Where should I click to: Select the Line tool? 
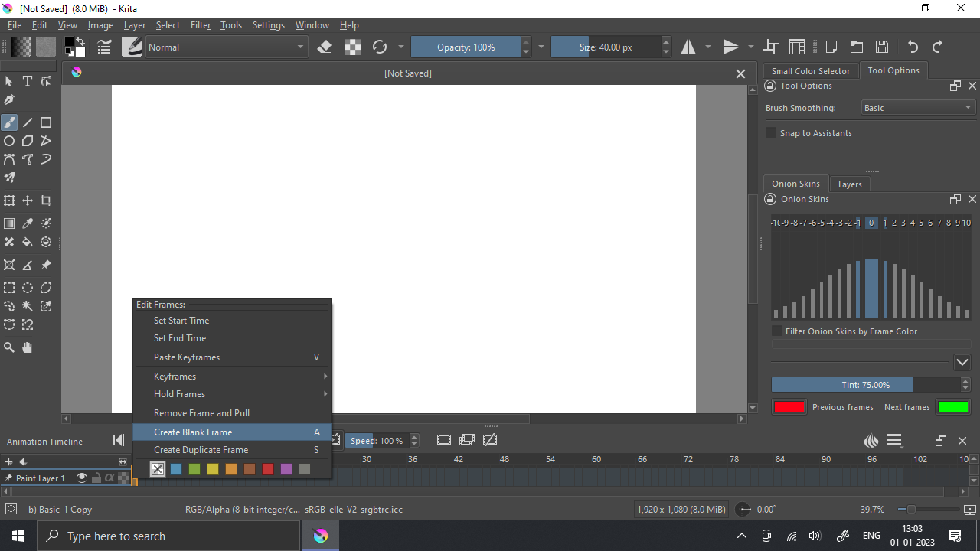click(28, 122)
